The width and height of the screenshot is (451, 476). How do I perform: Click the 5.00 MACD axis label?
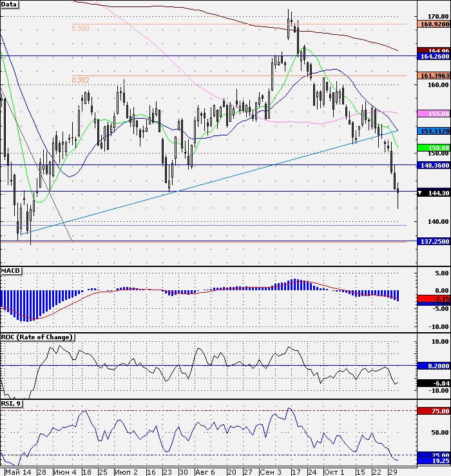pos(441,273)
